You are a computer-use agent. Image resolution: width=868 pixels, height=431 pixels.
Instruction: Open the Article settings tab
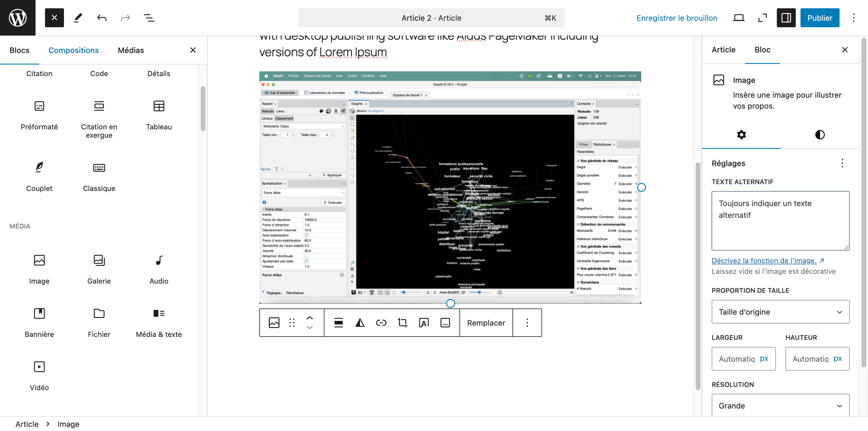[x=723, y=50]
